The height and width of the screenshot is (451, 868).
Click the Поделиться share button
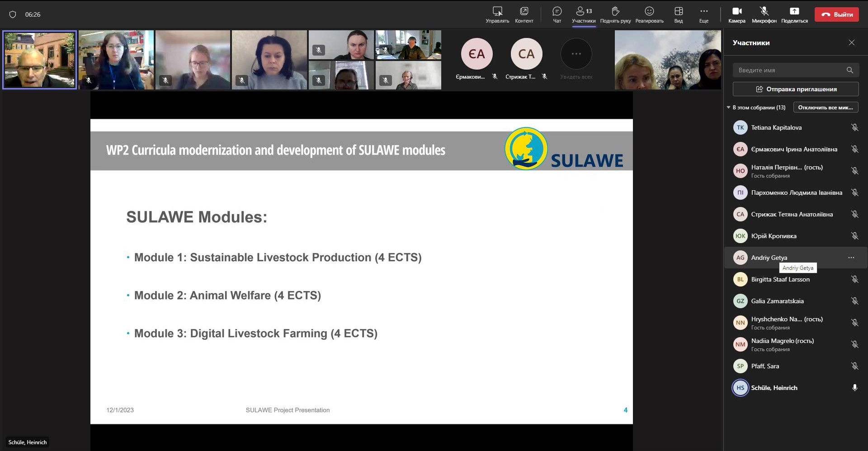(794, 14)
